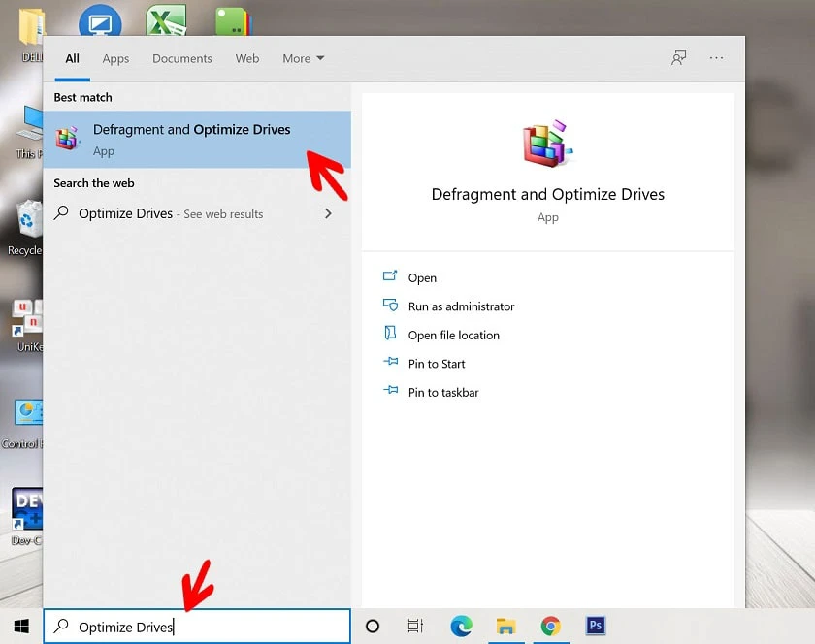Expand the More filter dropdown

point(303,58)
